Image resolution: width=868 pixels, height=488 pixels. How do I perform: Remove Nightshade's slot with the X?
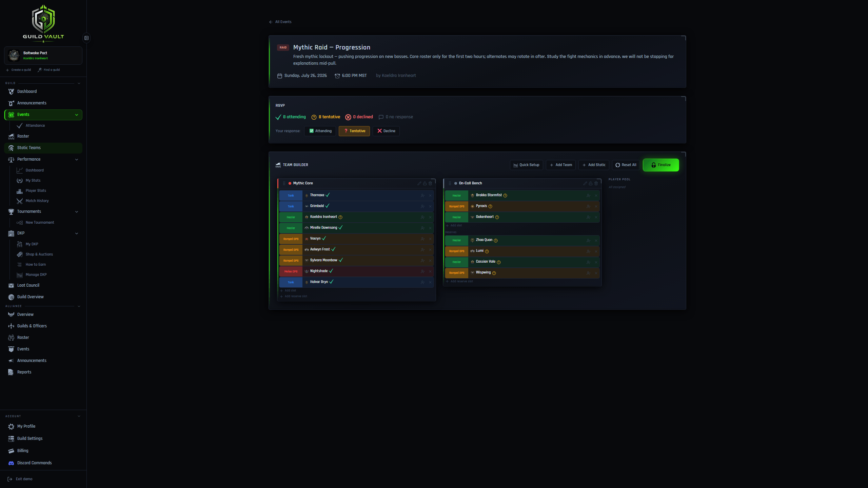coord(430,271)
